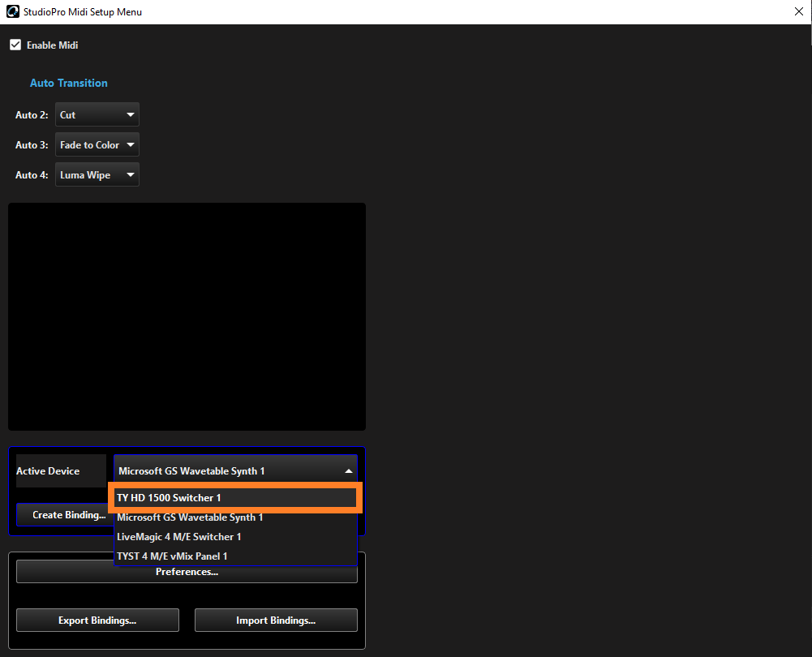
Task: Click the Auto Transition heading
Action: coord(69,83)
